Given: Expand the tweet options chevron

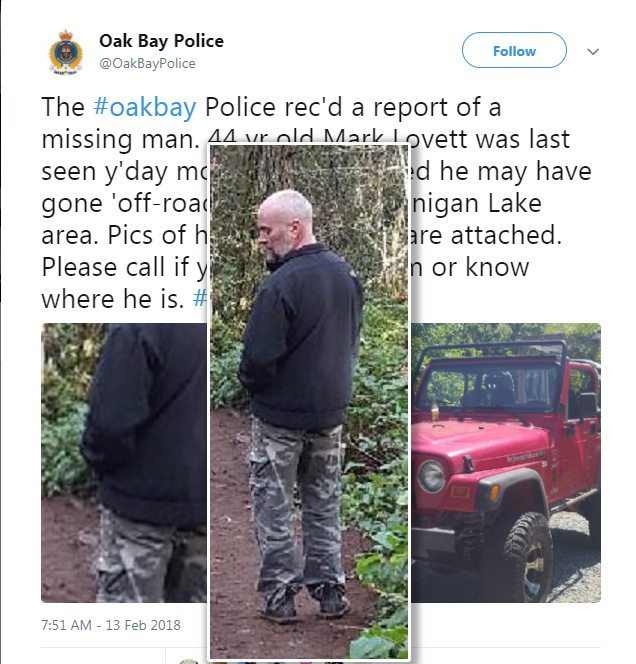Looking at the screenshot, I should 593,52.
